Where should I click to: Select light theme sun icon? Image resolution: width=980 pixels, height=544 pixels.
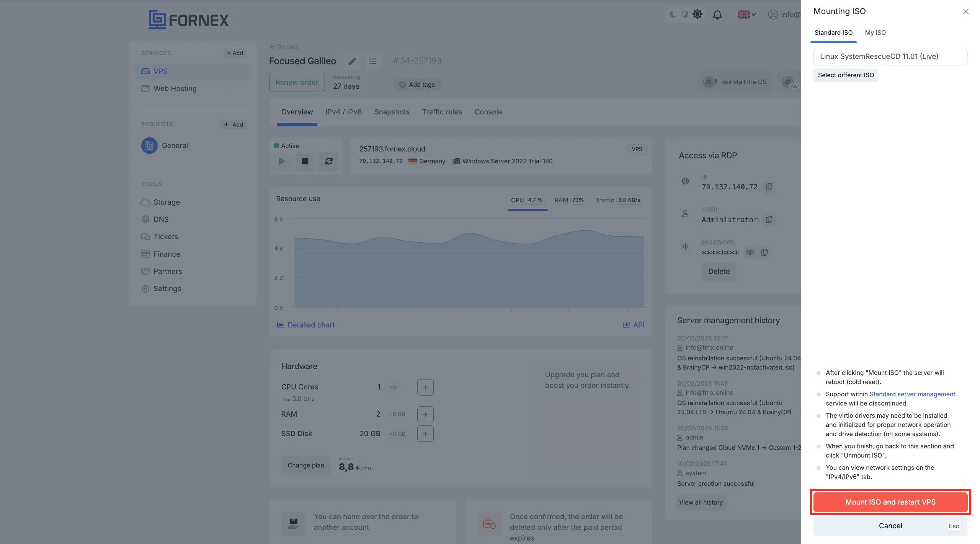pos(697,15)
